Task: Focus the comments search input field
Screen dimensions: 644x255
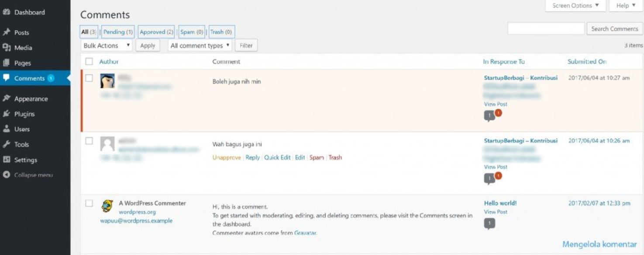Action: tap(546, 29)
